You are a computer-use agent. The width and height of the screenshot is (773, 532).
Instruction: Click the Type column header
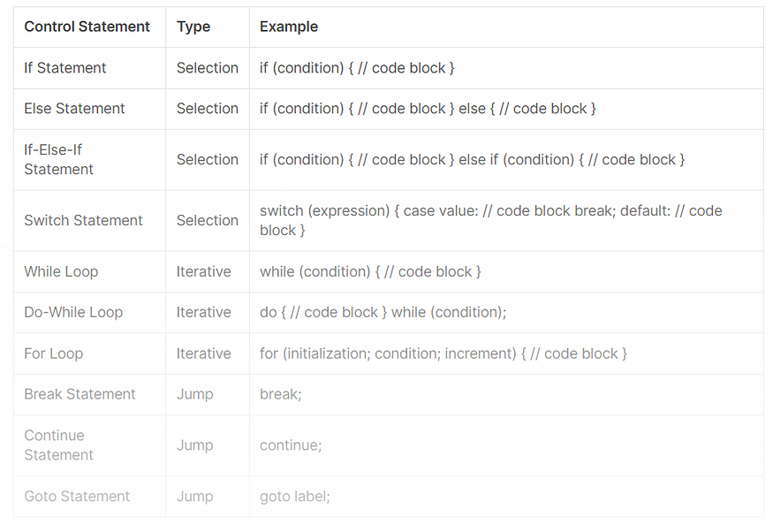point(193,27)
